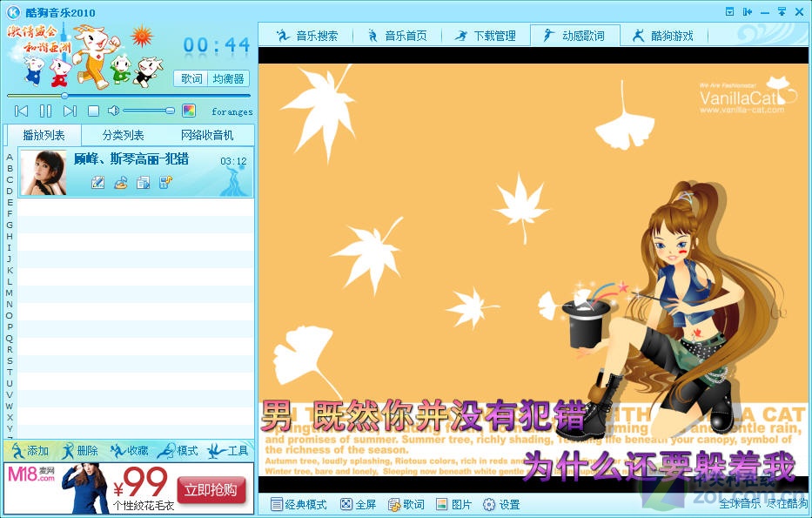Open the 音乐搜索 tab

click(306, 36)
